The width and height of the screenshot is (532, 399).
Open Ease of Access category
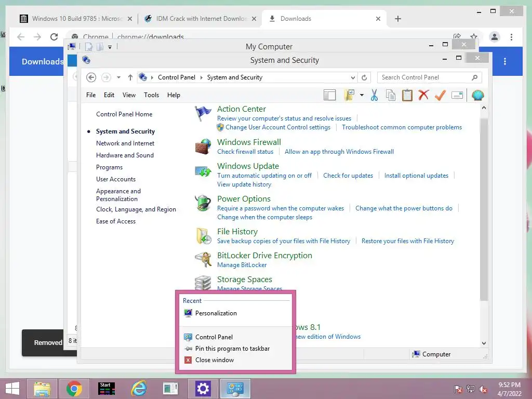tap(116, 221)
